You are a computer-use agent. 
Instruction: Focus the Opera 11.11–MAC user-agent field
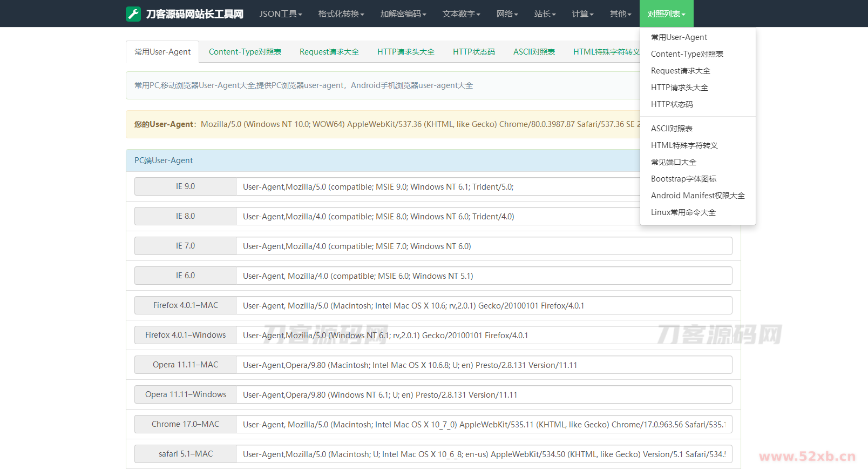[484, 365]
